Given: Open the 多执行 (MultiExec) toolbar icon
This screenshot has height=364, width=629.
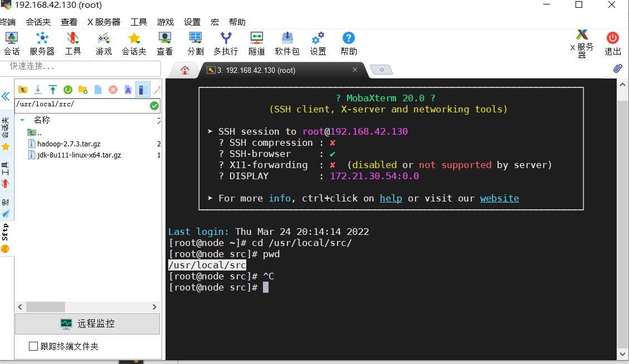Looking at the screenshot, I should (226, 43).
